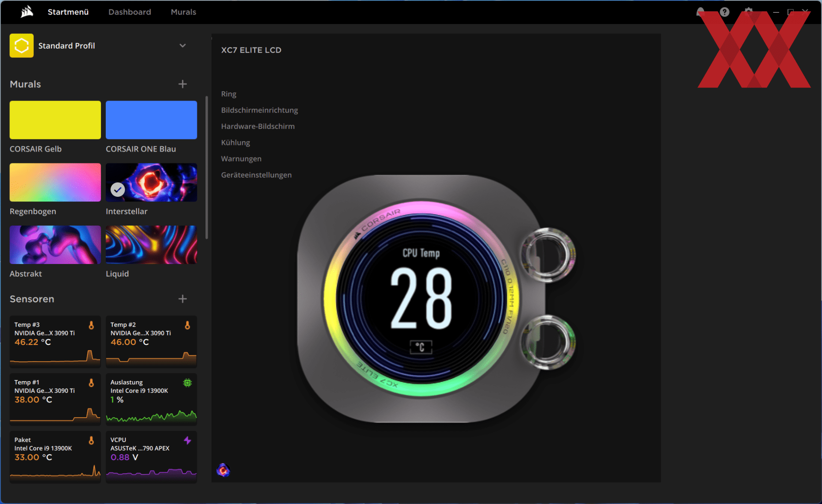Viewport: 822px width, 504px height.
Task: Open the notifications bell icon
Action: click(700, 12)
